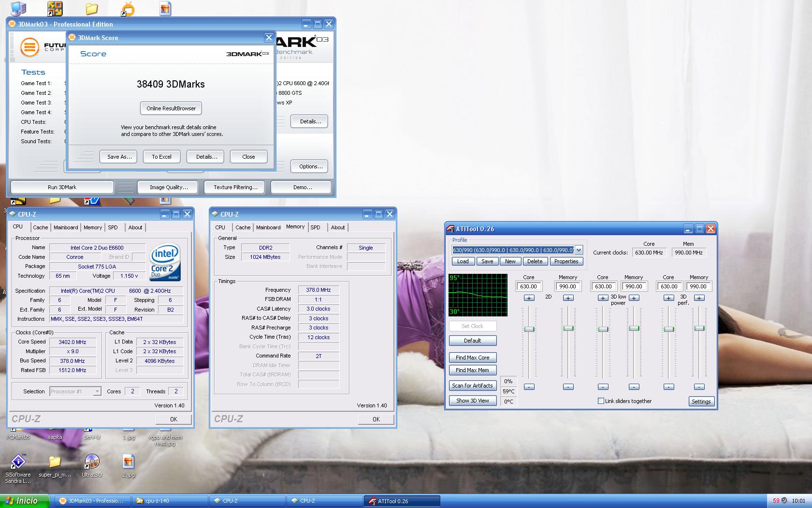Decrease the 3D perf. Core clock

[668, 387]
